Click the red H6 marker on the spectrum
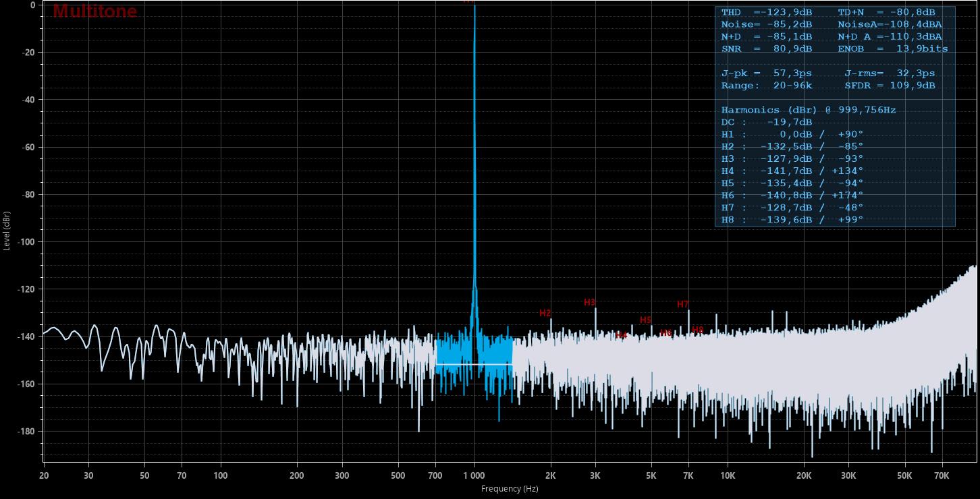This screenshot has height=499, width=980. 665,332
